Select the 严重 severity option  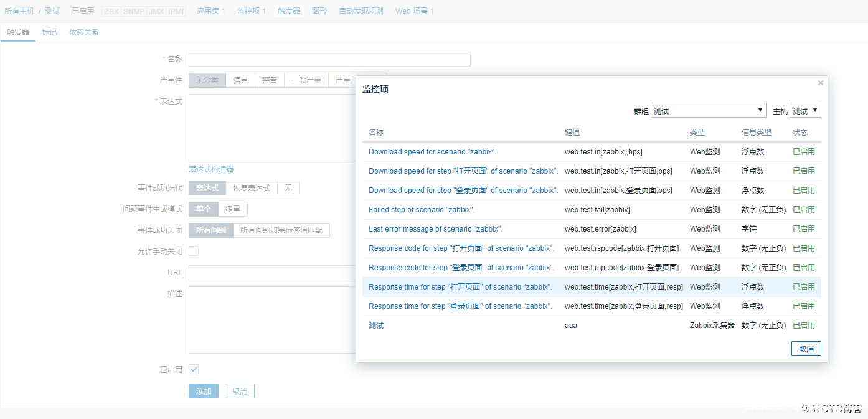[x=342, y=80]
